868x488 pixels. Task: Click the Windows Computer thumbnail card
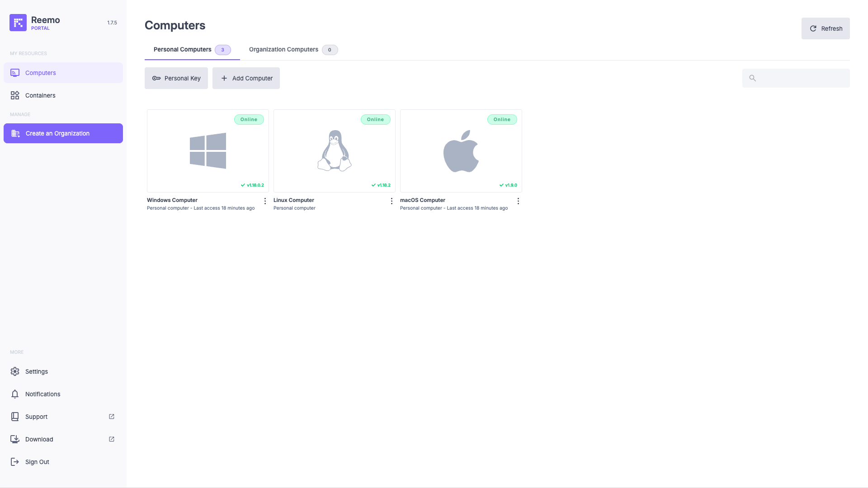(x=208, y=151)
